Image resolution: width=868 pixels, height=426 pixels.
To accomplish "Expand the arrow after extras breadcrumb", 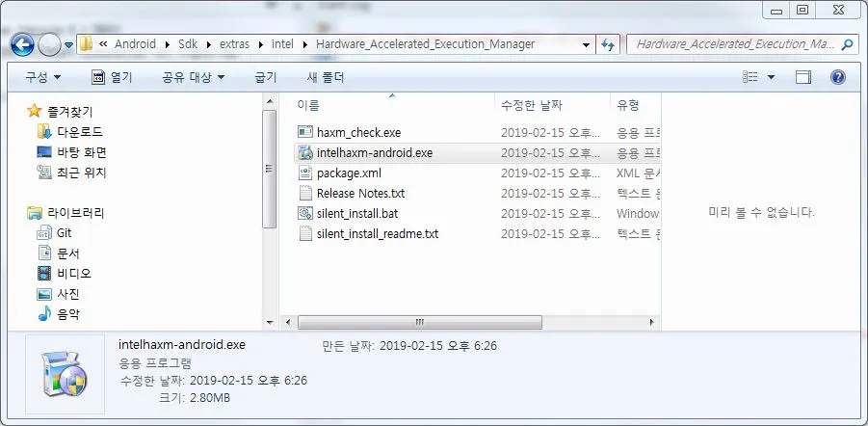I will [260, 44].
